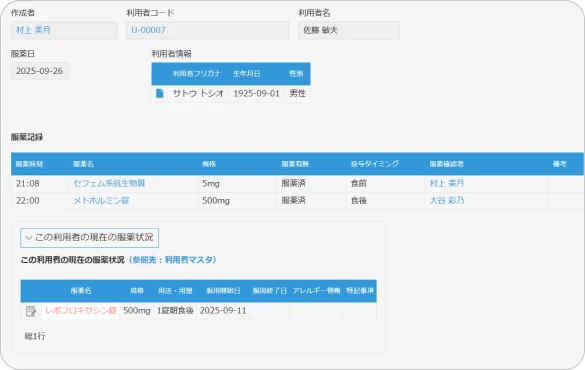Click the 総1行 row count text
This screenshot has height=370, width=585.
(35, 336)
